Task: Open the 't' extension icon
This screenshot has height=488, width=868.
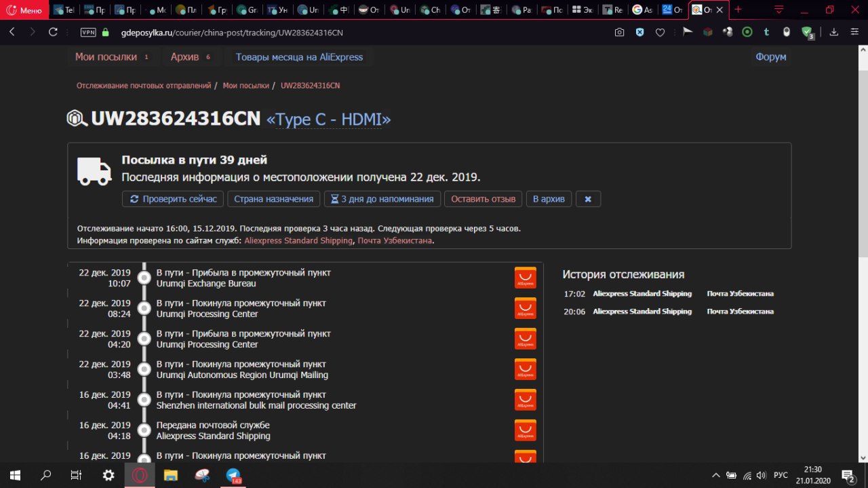Action: (x=767, y=31)
